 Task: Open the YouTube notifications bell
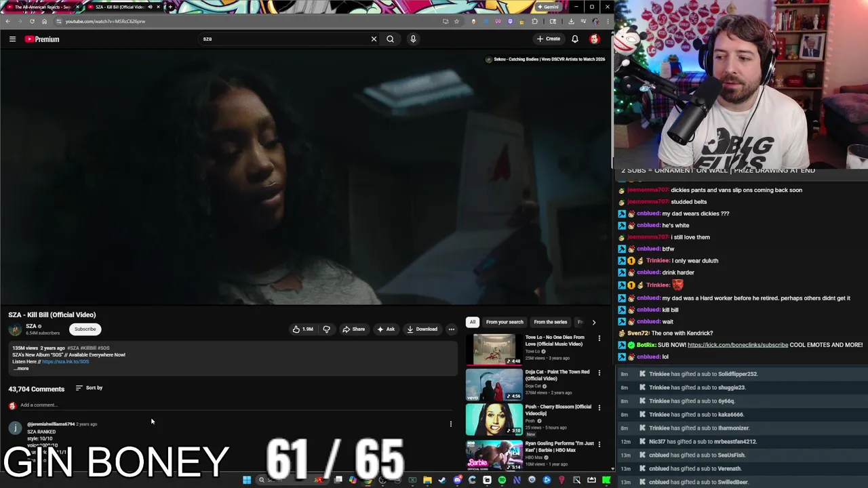click(x=574, y=39)
